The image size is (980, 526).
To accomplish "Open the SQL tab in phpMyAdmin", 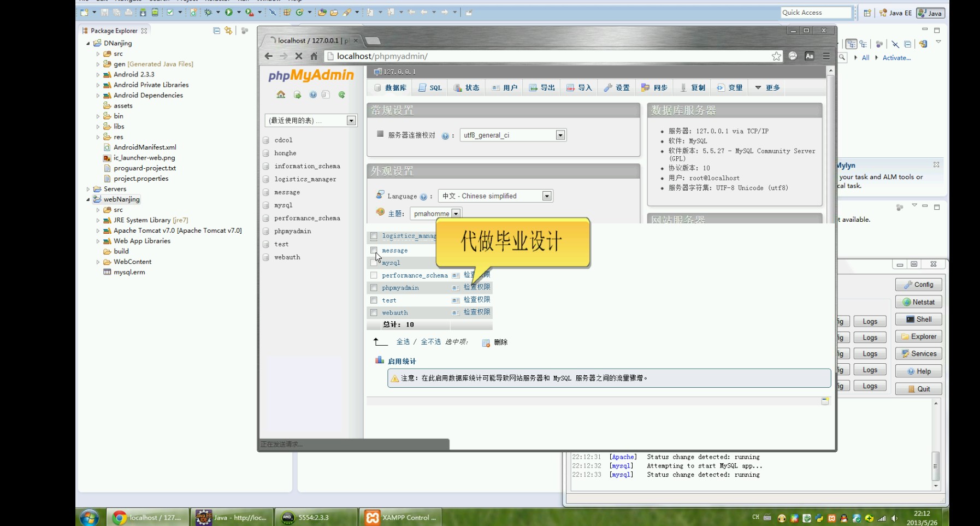I will [430, 87].
